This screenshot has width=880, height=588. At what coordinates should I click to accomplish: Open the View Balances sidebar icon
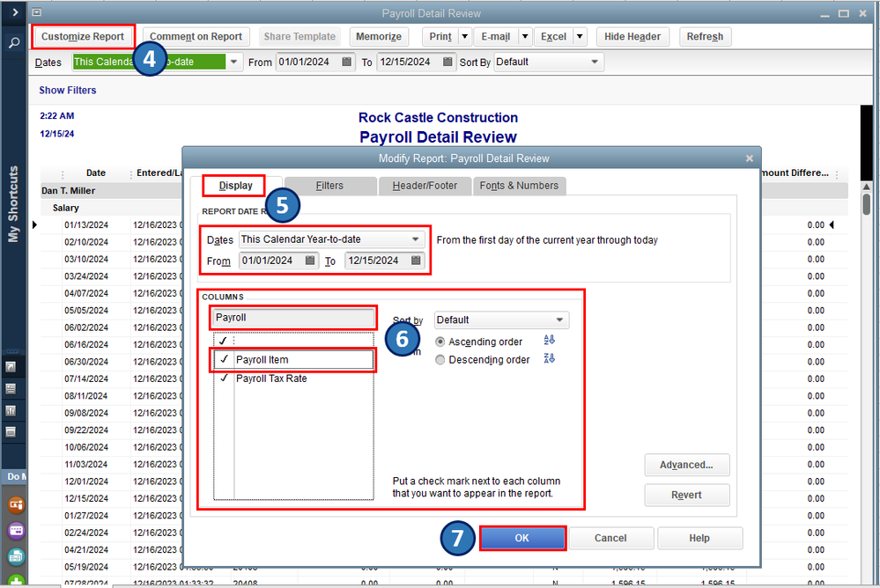pos(10,389)
